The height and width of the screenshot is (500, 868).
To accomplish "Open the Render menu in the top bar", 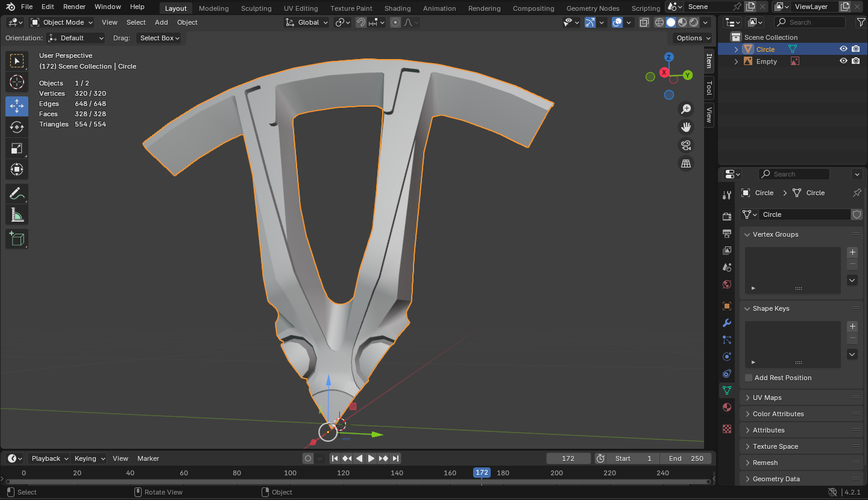I will (74, 7).
